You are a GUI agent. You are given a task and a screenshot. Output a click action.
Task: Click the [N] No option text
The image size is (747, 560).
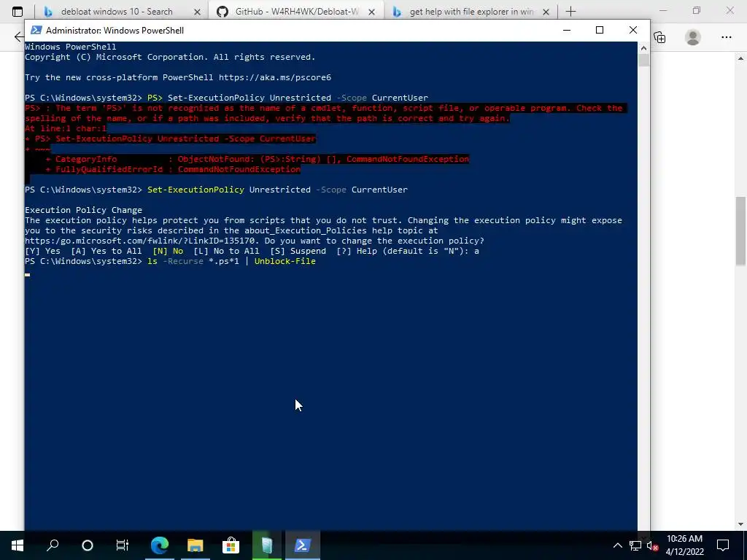click(168, 251)
